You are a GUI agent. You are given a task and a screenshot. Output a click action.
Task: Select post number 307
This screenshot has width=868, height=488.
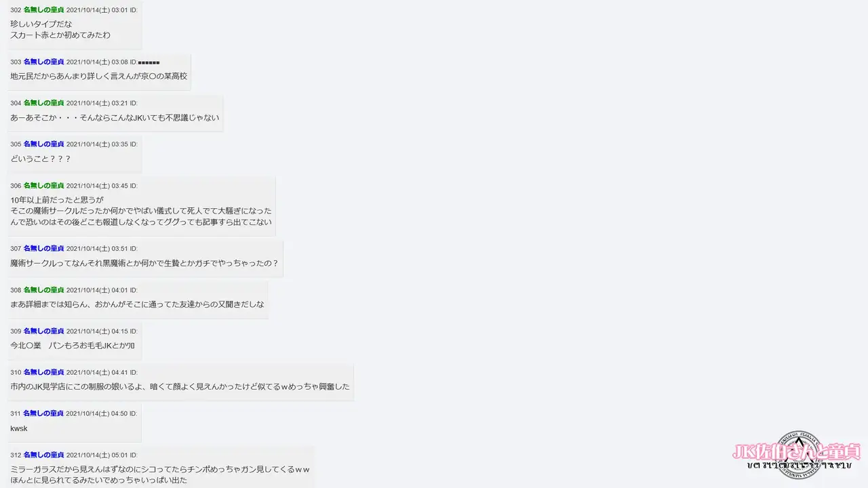(x=16, y=249)
